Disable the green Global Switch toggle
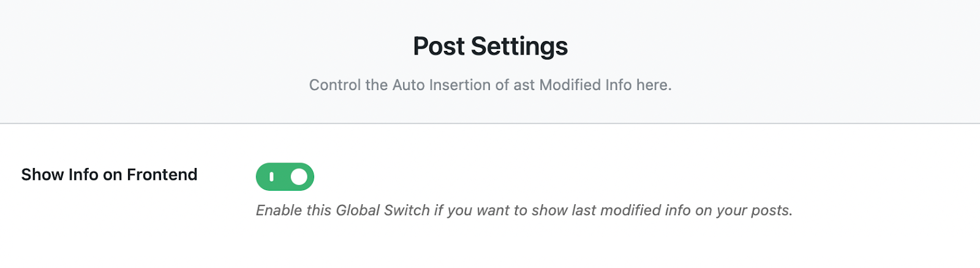 pyautogui.click(x=285, y=177)
